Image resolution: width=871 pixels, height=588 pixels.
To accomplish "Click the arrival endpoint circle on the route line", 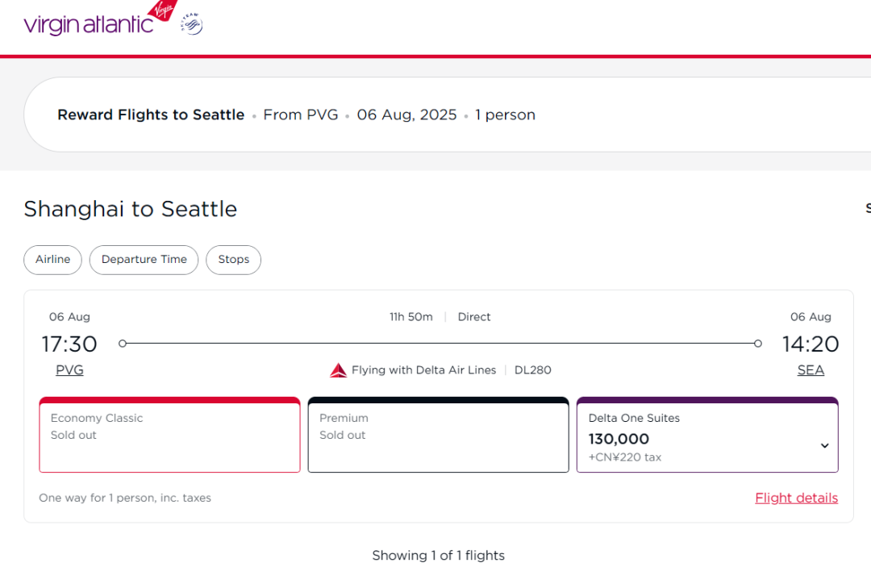I will point(757,344).
